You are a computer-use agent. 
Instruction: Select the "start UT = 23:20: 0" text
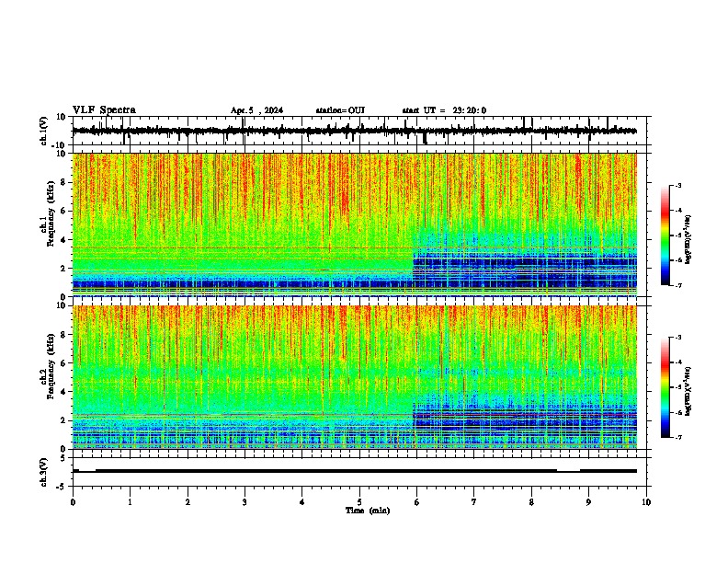click(x=444, y=110)
